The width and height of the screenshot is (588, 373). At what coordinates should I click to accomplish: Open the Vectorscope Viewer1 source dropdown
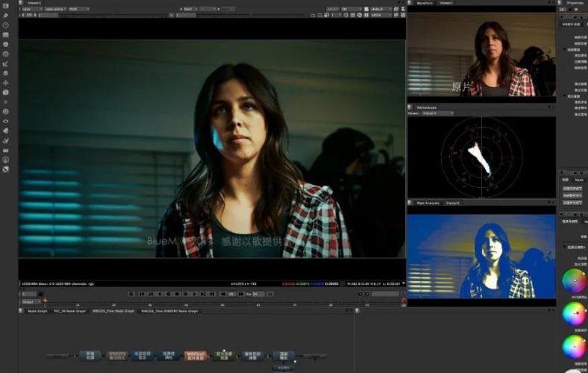[x=437, y=113]
